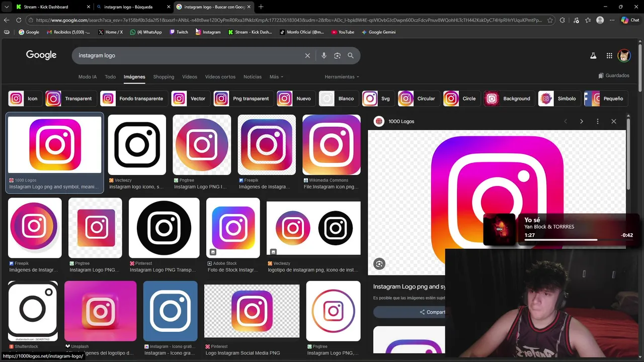Reload the page in browser
The width and height of the screenshot is (644, 362).
tap(19, 20)
